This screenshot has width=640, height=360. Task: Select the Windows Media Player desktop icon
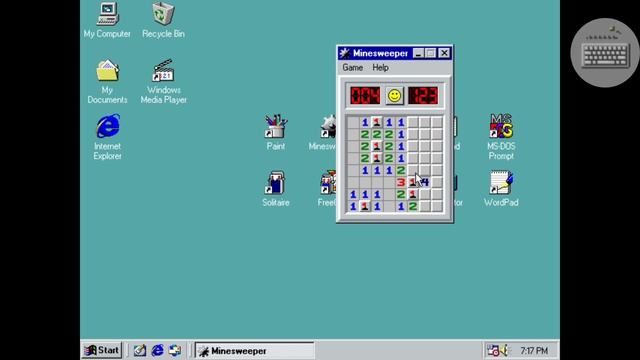163,82
